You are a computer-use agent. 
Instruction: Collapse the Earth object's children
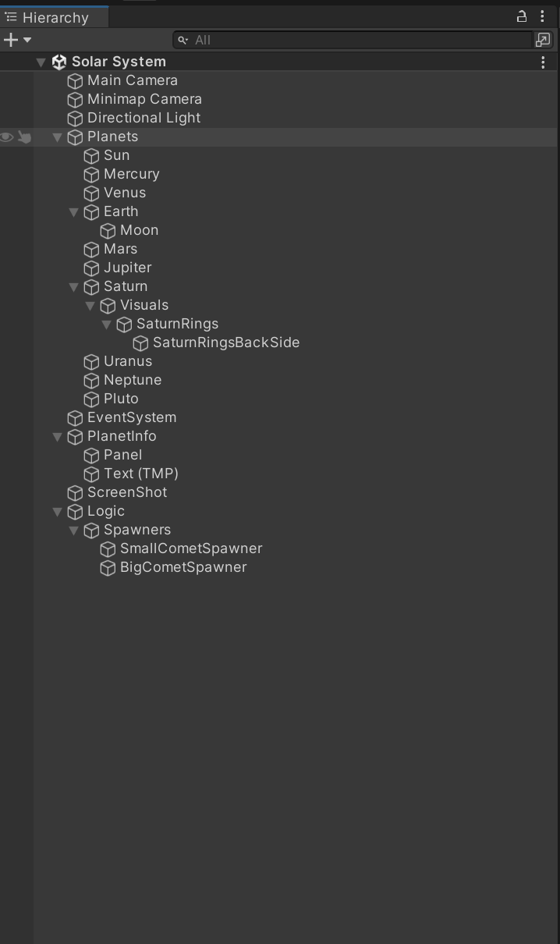[x=73, y=212]
